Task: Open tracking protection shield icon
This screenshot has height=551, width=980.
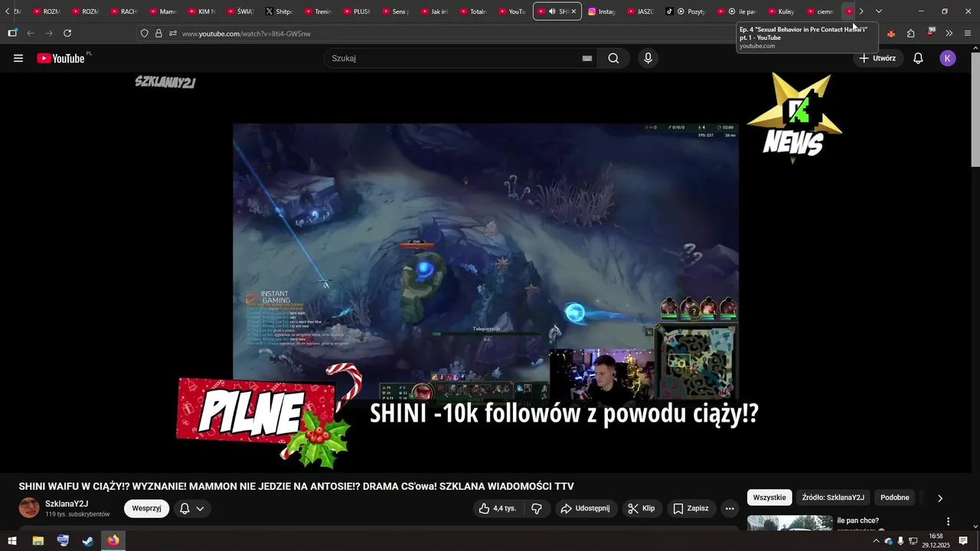Action: click(145, 34)
